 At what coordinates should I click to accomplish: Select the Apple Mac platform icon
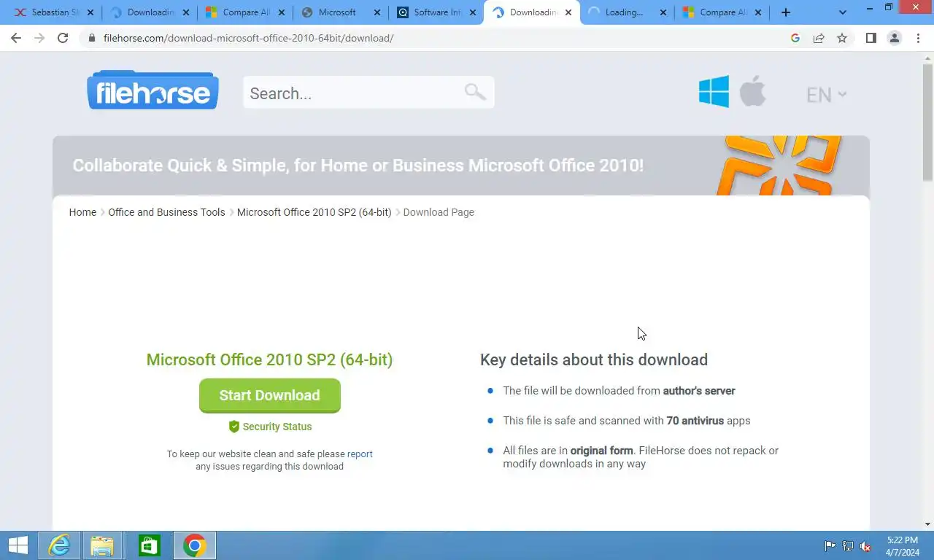click(752, 91)
